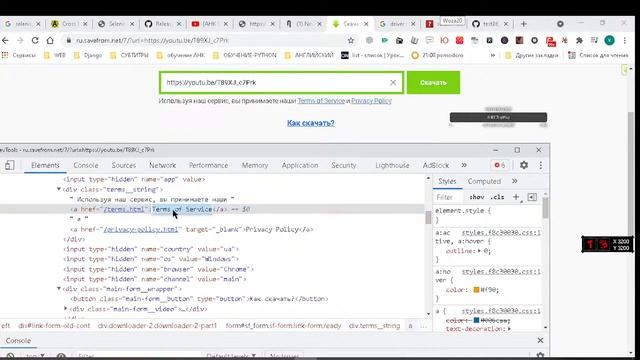The width and height of the screenshot is (640, 360).
Task: Switch to the YouTube AHK tab
Action: pos(210,24)
